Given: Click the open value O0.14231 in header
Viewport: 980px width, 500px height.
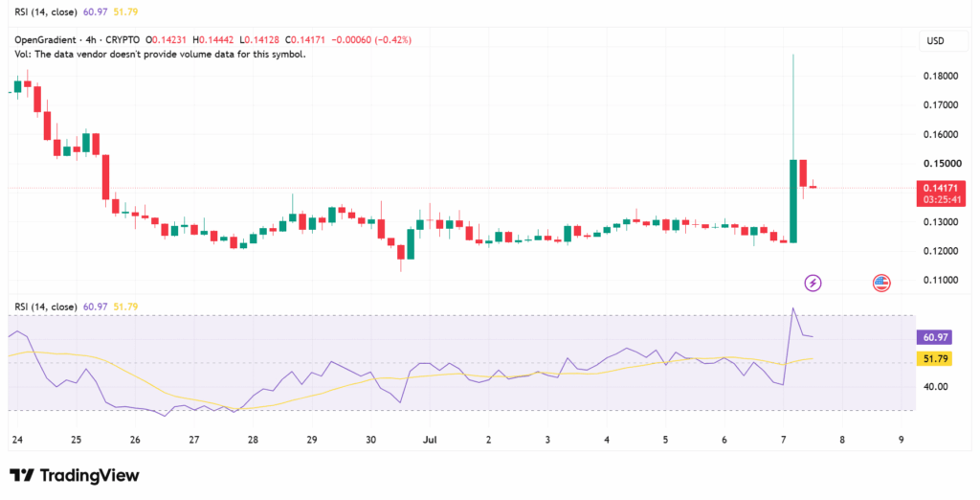Looking at the screenshot, I should [167, 40].
